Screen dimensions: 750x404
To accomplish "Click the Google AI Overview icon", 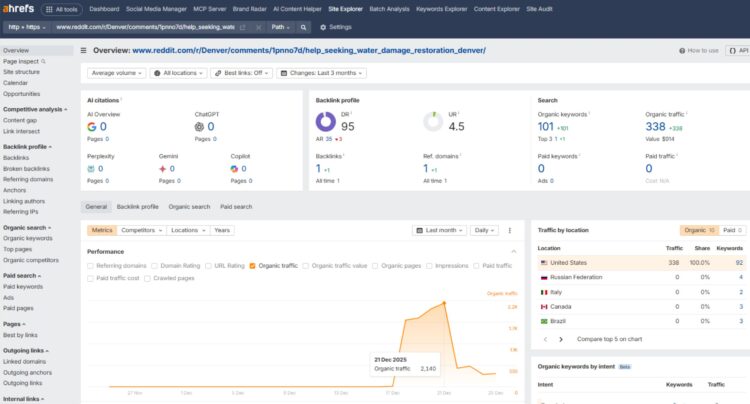I will (x=91, y=127).
